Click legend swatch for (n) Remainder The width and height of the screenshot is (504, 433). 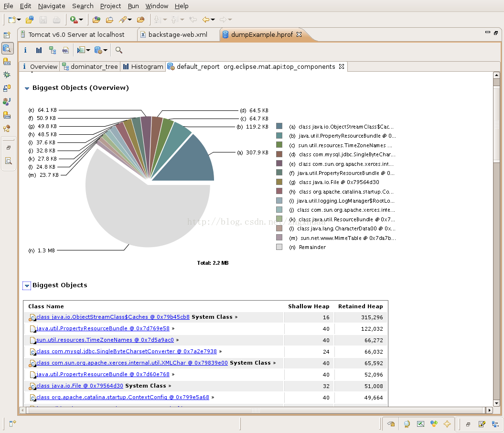tap(279, 247)
